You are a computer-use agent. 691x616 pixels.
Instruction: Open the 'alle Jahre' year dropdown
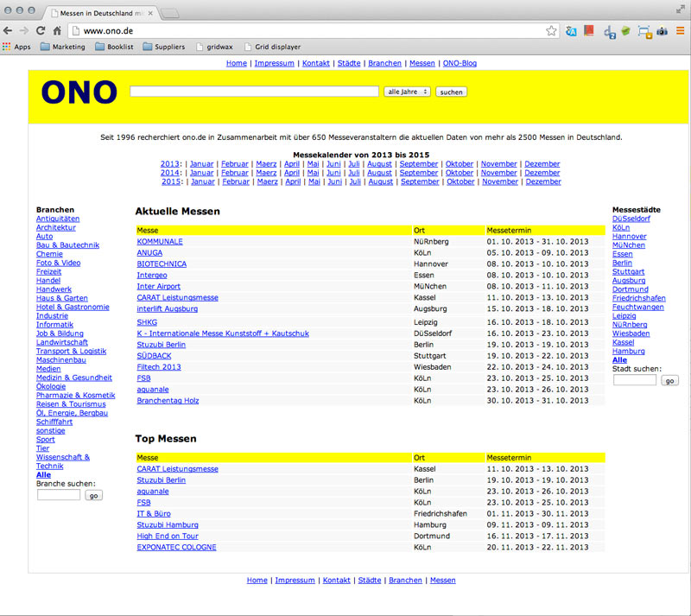click(x=407, y=92)
